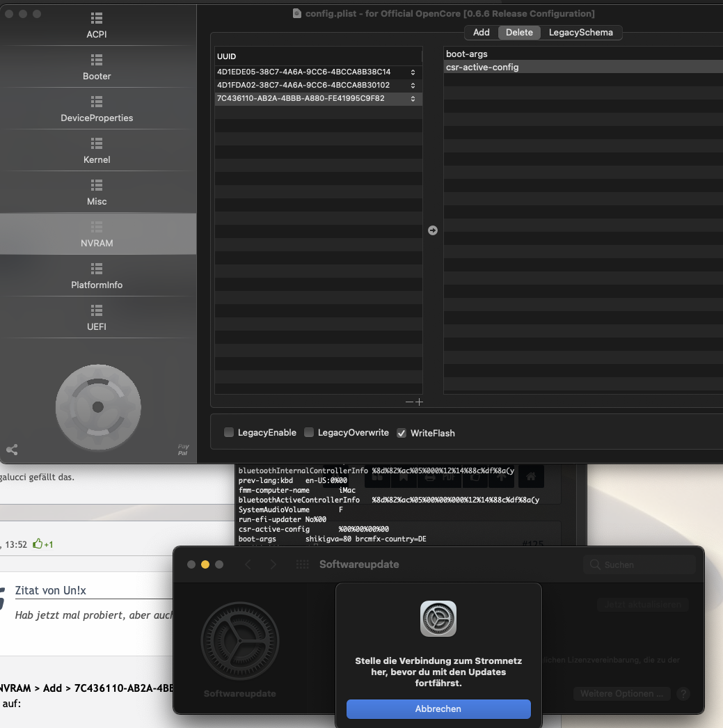Click System Preferences icon in update dialog
723x728 pixels.
pyautogui.click(x=438, y=619)
